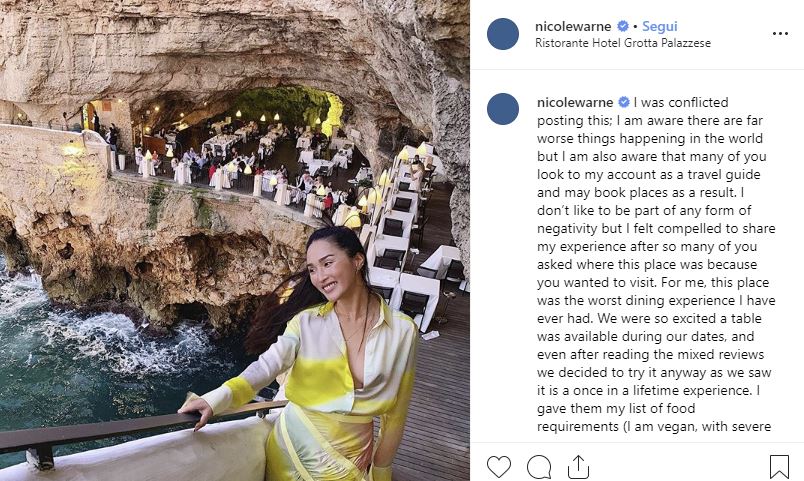Image resolution: width=804 pixels, height=481 pixels.
Task: Click the cave restaurant dining area in photo
Action: coord(260,150)
